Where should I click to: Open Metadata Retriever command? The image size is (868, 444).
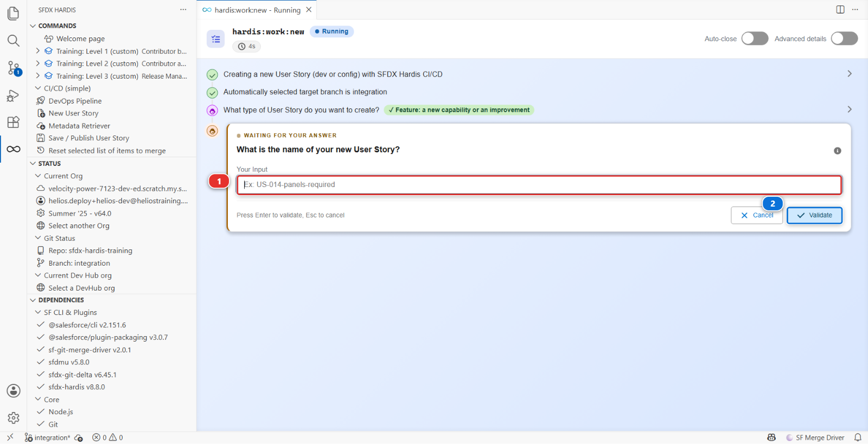click(79, 126)
